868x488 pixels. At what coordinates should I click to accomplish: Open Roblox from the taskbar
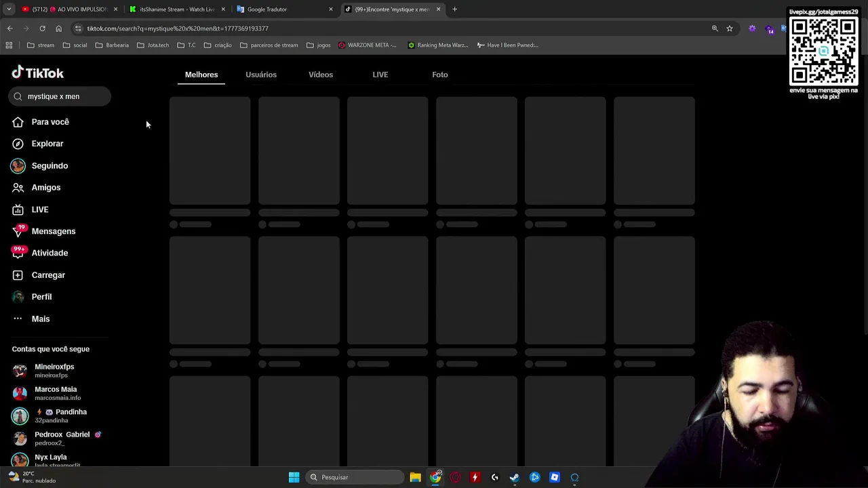pyautogui.click(x=555, y=477)
